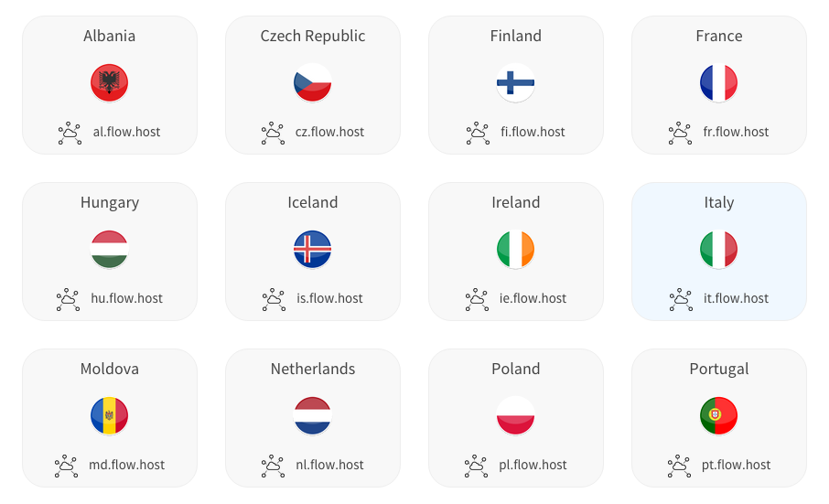Screen dimensions: 829x504
Task: Select the Czech Republic flag icon
Action: pyautogui.click(x=313, y=83)
